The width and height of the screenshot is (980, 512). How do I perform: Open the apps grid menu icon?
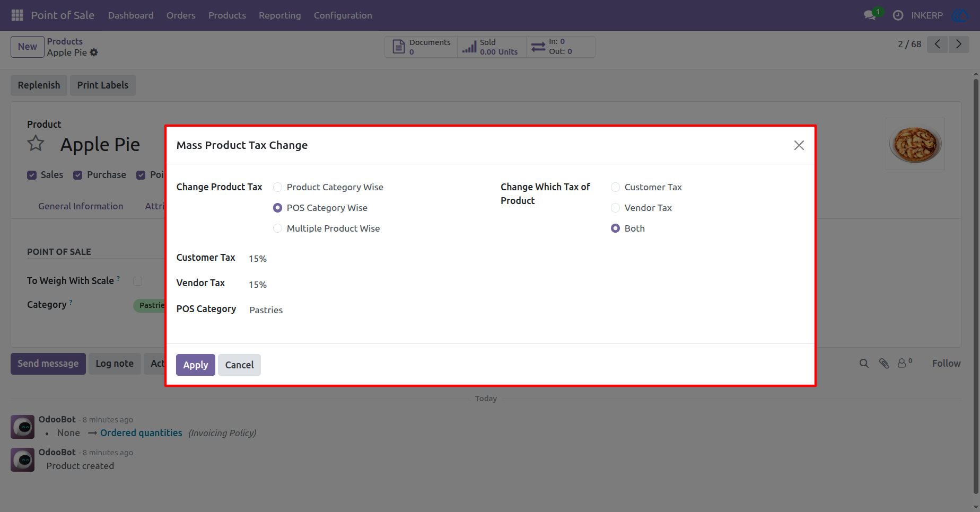[x=17, y=15]
